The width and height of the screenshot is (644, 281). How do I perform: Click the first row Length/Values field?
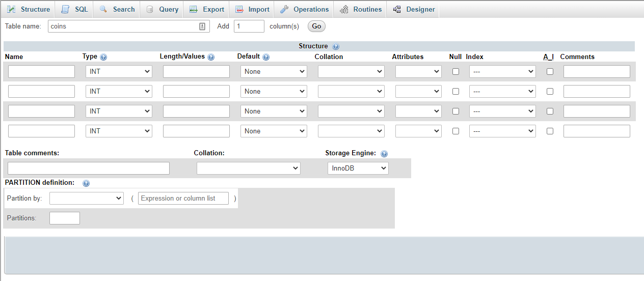(x=196, y=72)
